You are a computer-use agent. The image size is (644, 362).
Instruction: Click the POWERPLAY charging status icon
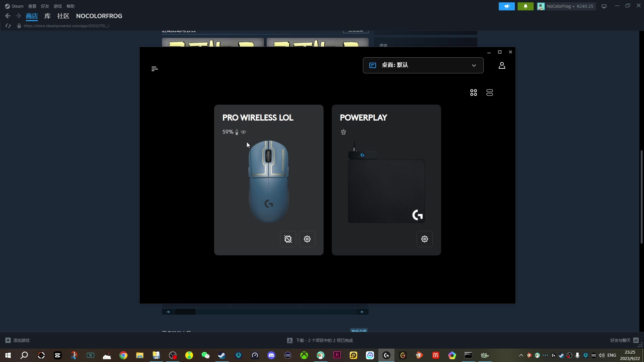click(x=343, y=132)
